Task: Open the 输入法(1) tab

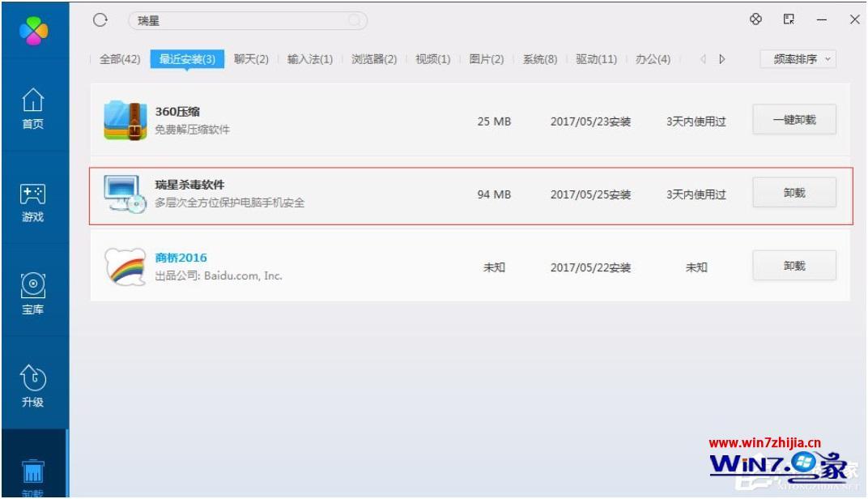Action: click(310, 59)
